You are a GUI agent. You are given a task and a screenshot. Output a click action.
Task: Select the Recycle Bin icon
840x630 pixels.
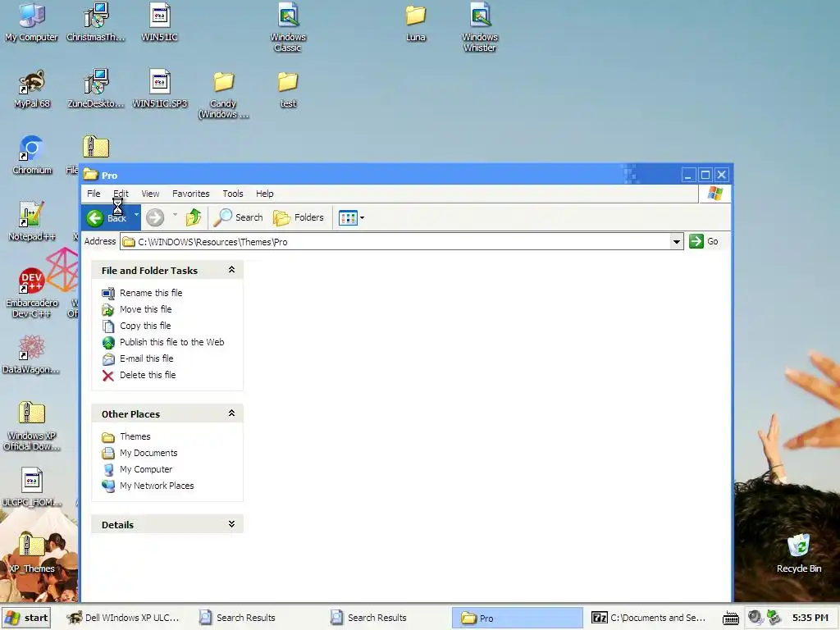(x=799, y=555)
